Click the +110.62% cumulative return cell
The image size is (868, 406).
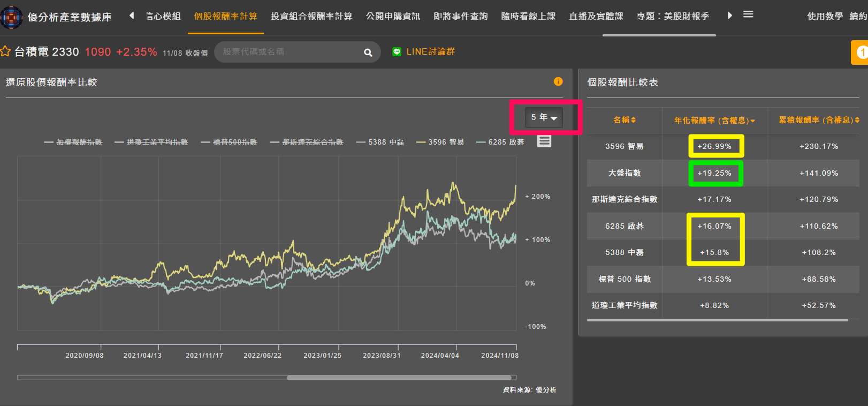(819, 226)
